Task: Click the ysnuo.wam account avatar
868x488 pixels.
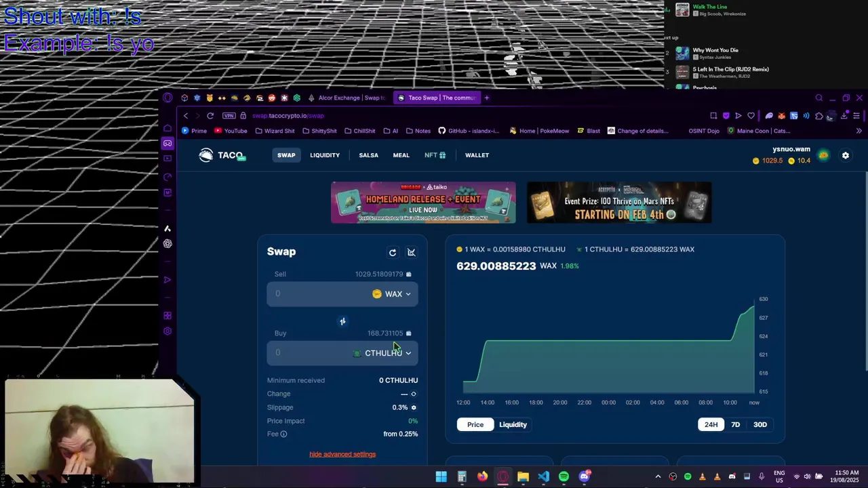Action: pos(823,155)
